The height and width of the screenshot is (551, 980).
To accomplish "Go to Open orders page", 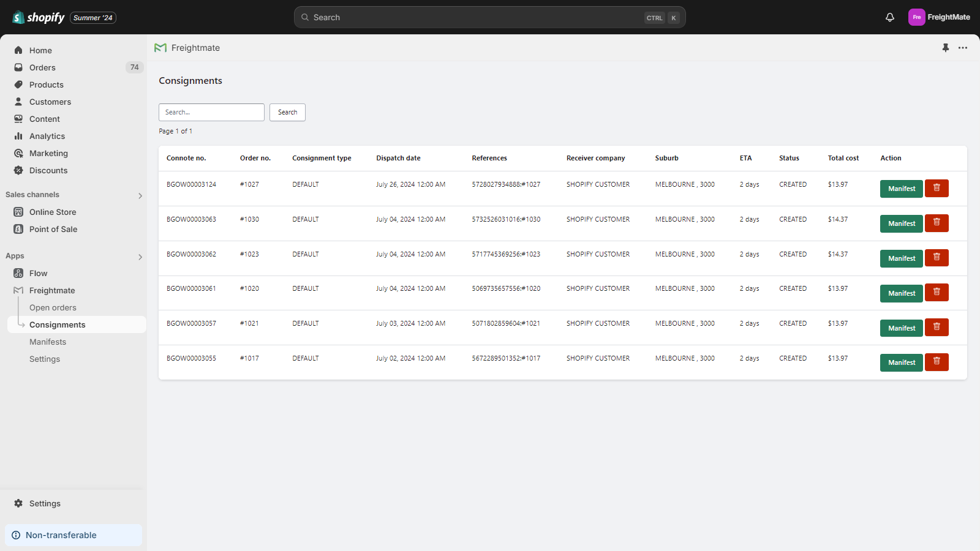I will tap(53, 307).
